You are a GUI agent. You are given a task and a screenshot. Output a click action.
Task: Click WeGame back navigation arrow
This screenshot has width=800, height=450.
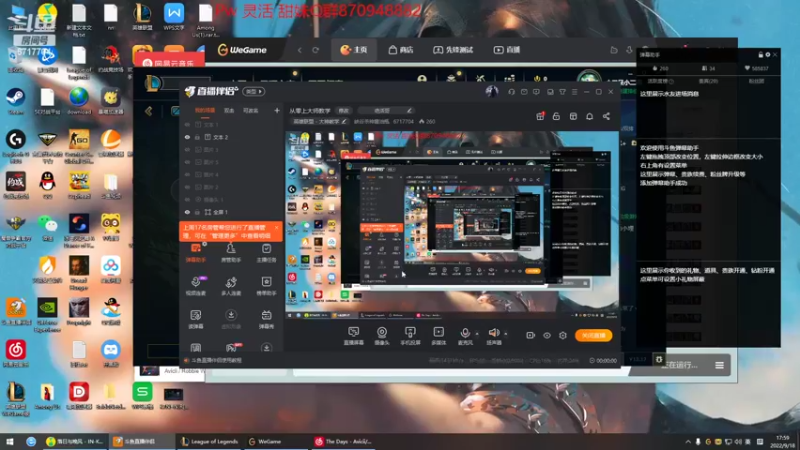tap(299, 50)
